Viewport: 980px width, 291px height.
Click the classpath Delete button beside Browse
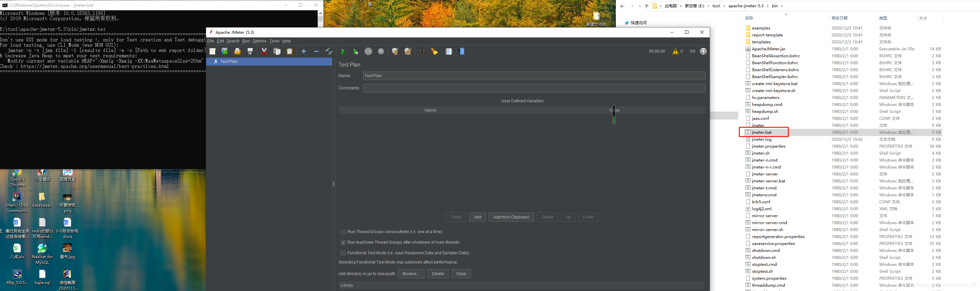tap(438, 274)
